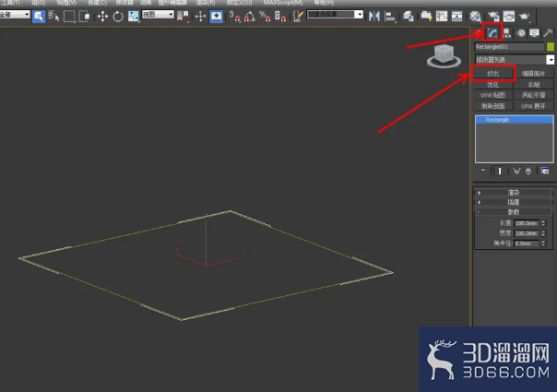Open Render Setup teapot icon
This screenshot has width=557, height=392.
493,17
